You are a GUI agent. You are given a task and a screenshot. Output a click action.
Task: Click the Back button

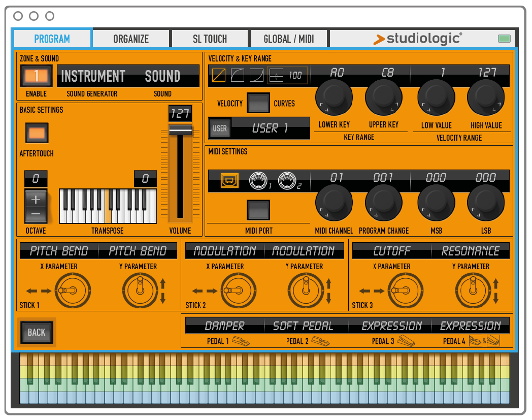37,333
